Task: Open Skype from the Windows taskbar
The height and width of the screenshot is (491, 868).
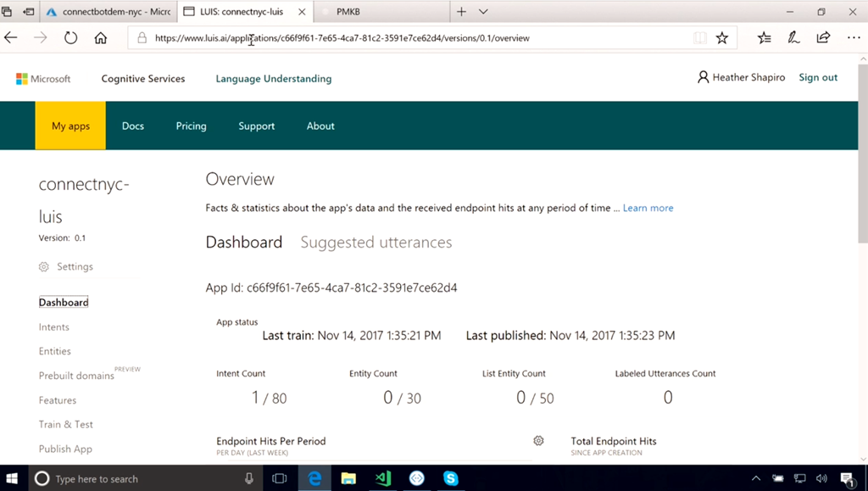Action: [450, 478]
